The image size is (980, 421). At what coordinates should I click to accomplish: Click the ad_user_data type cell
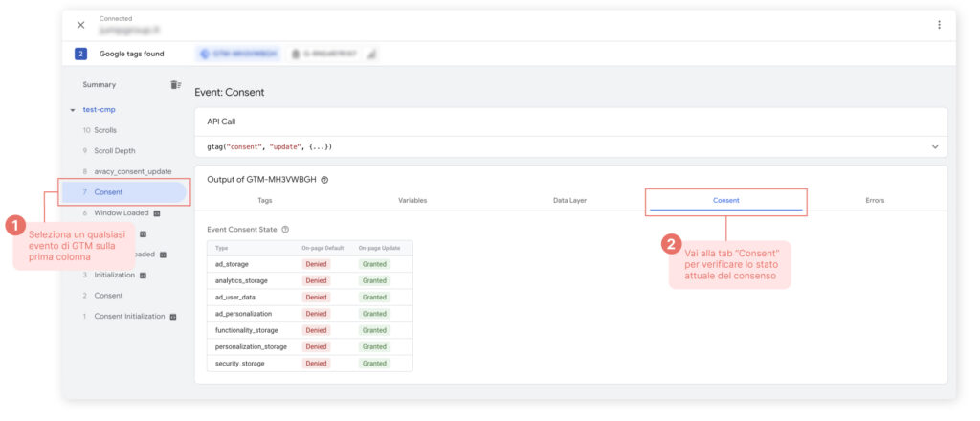[x=235, y=298]
